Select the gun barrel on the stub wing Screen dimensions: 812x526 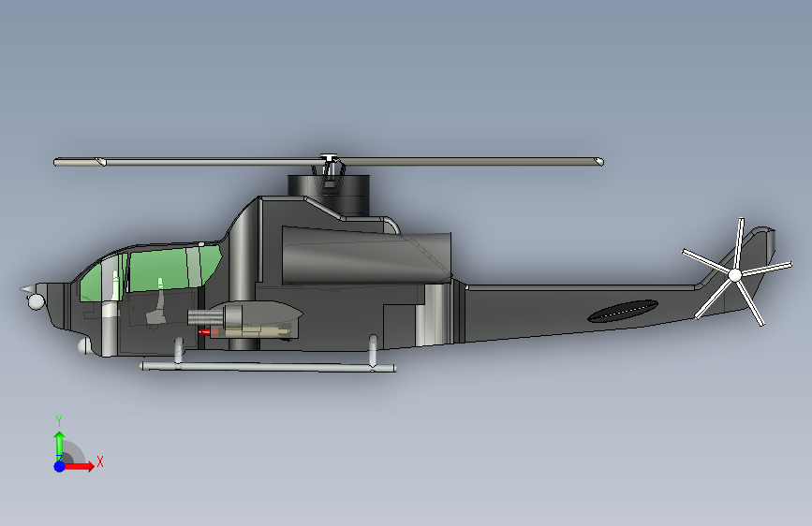point(207,317)
